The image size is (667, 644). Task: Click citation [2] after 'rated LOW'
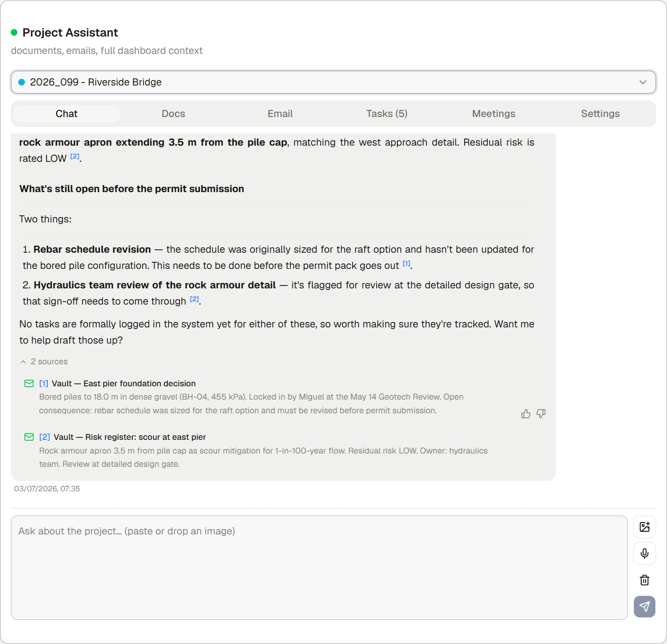tap(75, 156)
